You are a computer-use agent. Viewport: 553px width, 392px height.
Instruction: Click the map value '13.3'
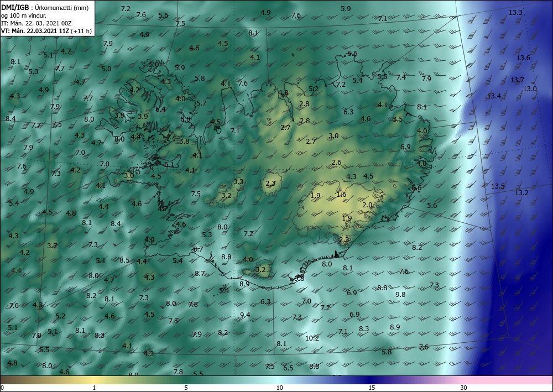pyautogui.click(x=515, y=13)
